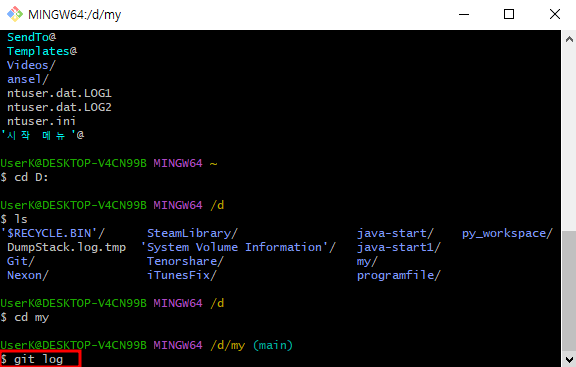Click the scrollbar up arrow

pos(569,39)
